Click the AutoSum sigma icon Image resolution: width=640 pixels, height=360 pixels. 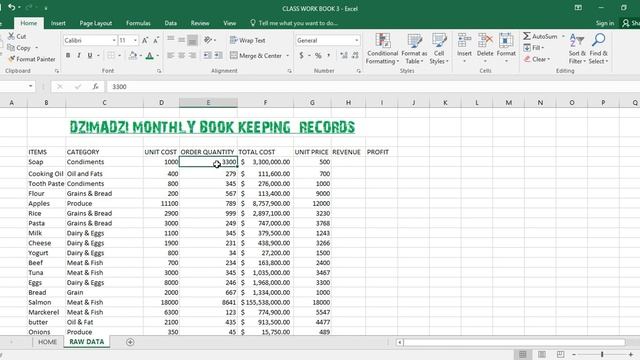[x=527, y=36]
